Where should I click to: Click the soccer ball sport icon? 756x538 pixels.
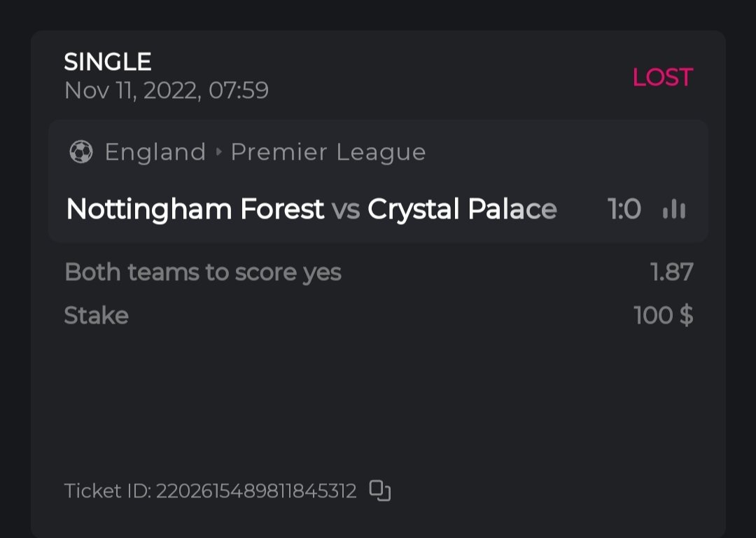click(x=81, y=152)
